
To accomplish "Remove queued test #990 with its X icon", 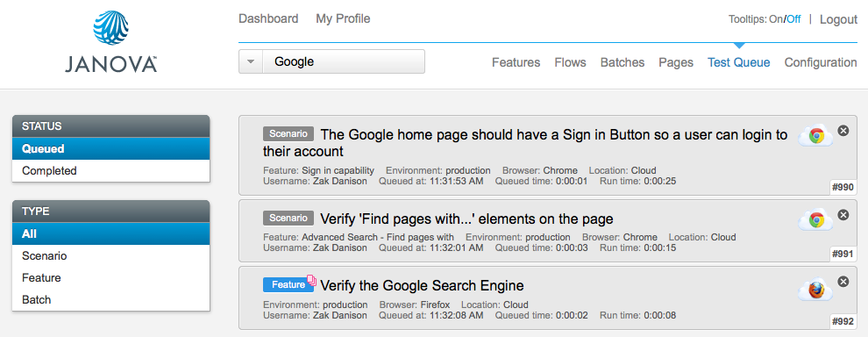I will 843,131.
